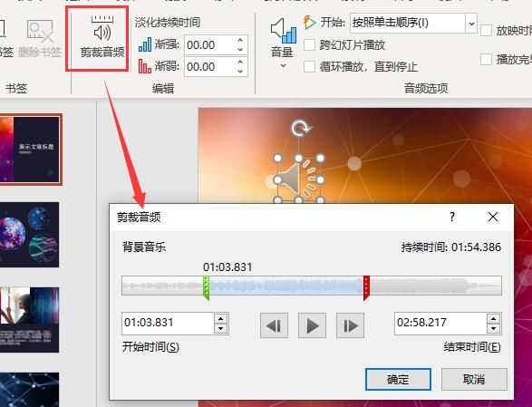Click the next frame playback button
This screenshot has height=407, width=532.
[350, 325]
